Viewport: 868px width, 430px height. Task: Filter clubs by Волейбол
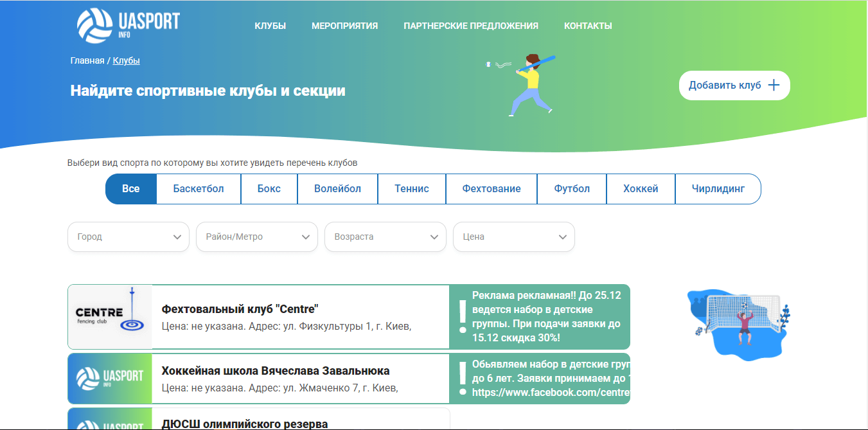tap(337, 189)
